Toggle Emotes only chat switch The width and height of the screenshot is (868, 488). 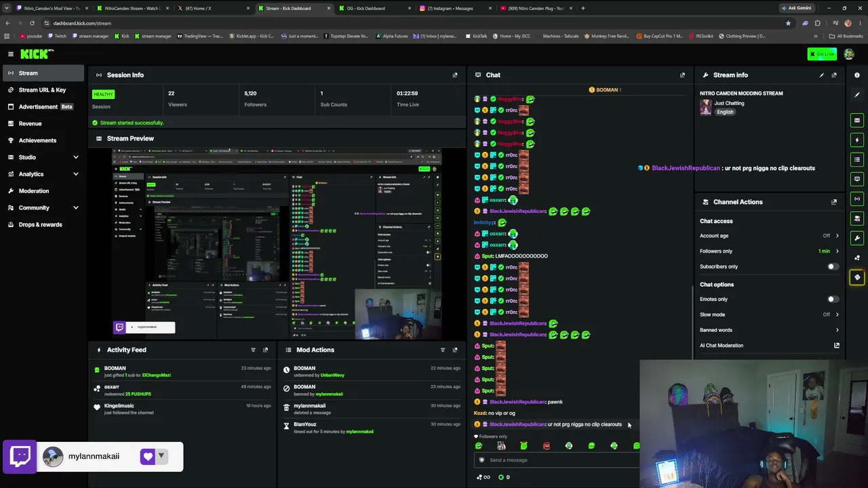[x=833, y=299]
